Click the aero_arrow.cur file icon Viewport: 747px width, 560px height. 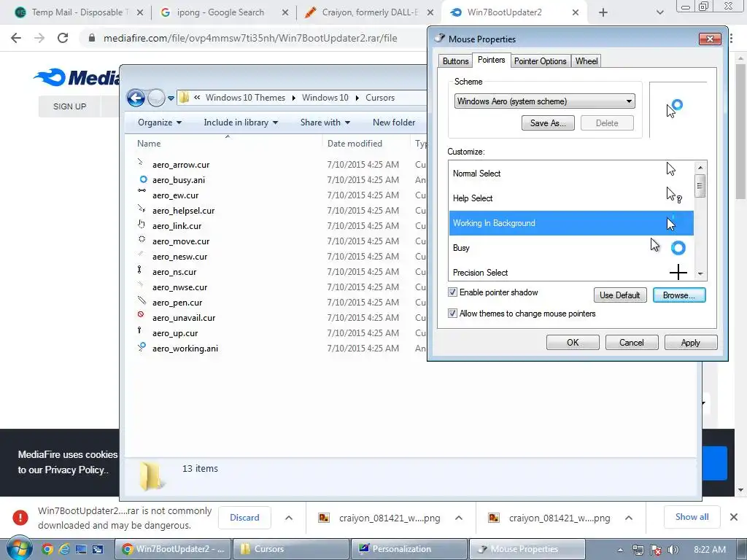coord(141,163)
